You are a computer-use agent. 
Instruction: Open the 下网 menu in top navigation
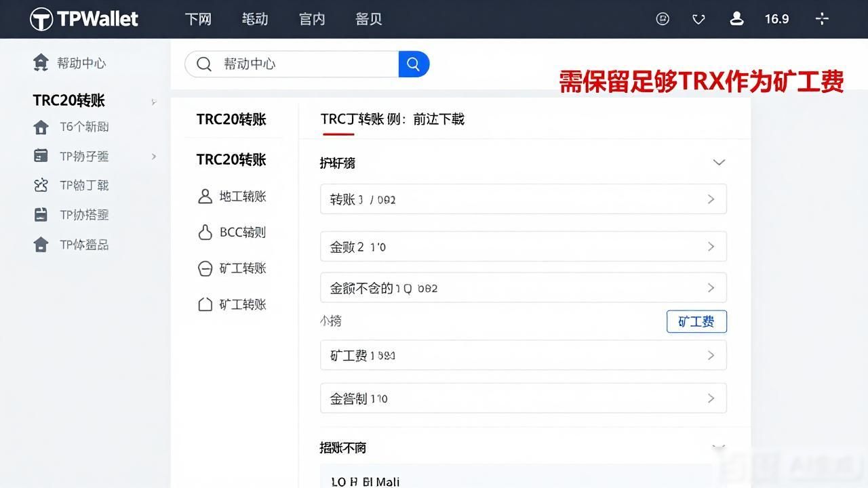pos(198,19)
